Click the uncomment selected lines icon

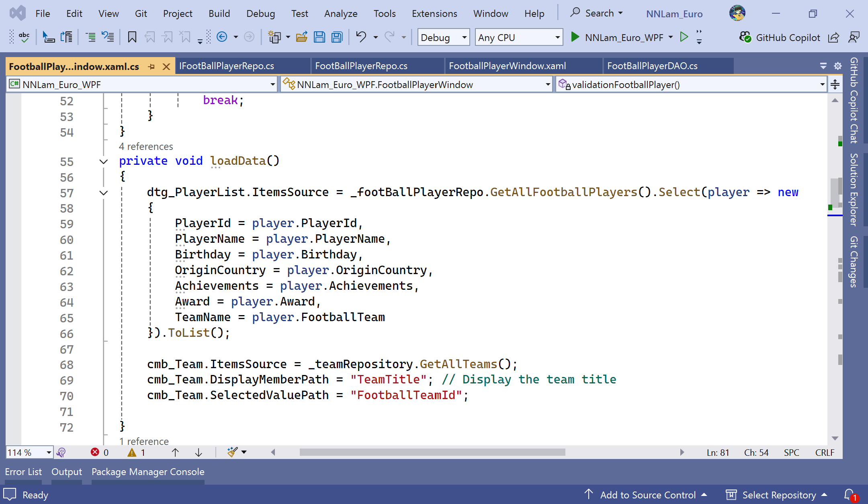pos(108,37)
